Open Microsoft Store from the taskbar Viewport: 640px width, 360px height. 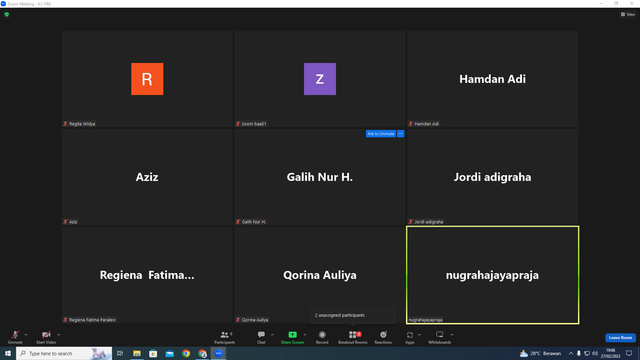[x=153, y=353]
